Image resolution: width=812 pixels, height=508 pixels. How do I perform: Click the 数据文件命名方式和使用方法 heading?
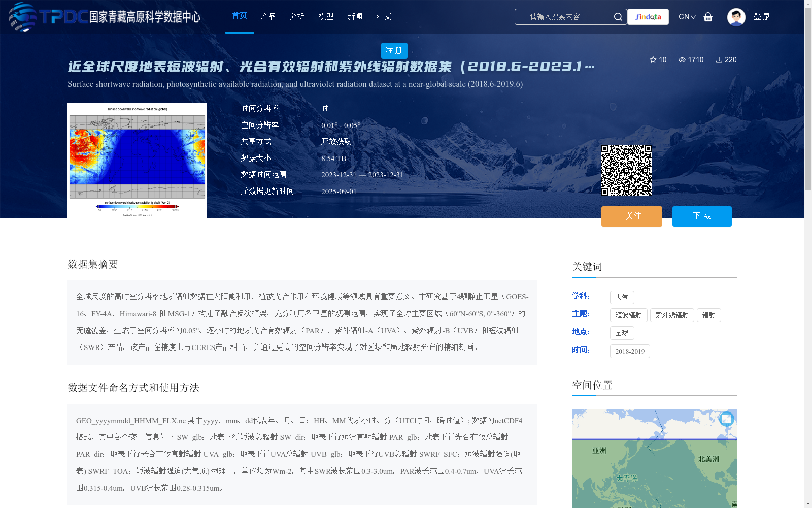pos(133,388)
